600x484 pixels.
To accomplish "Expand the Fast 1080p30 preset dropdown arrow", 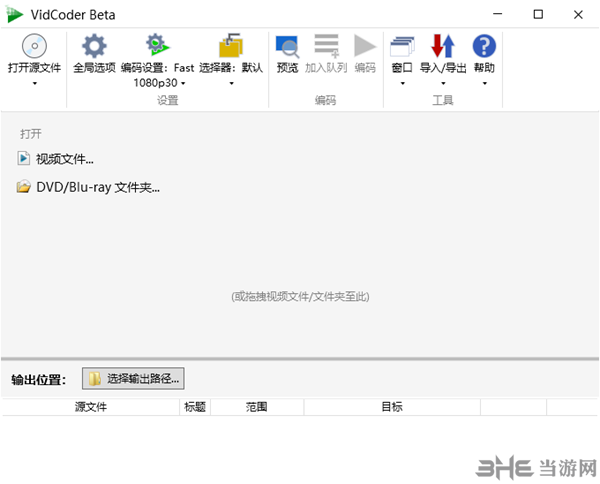I will 183,83.
